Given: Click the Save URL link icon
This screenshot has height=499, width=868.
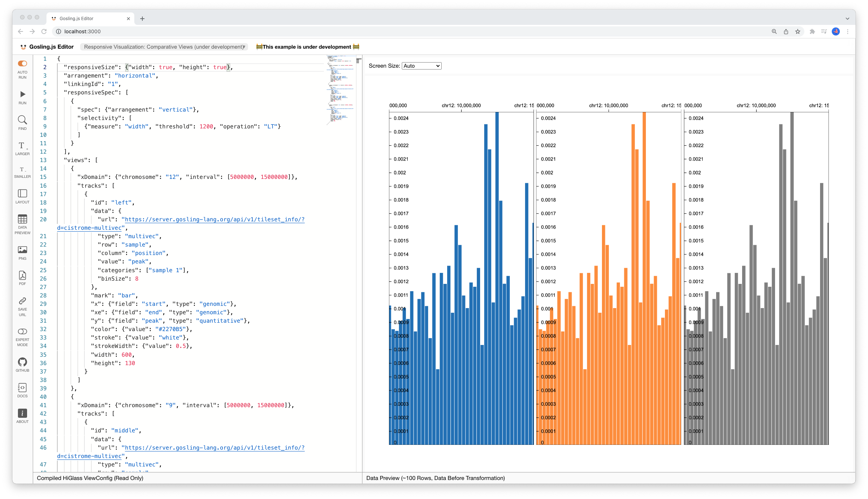Looking at the screenshot, I should point(22,301).
